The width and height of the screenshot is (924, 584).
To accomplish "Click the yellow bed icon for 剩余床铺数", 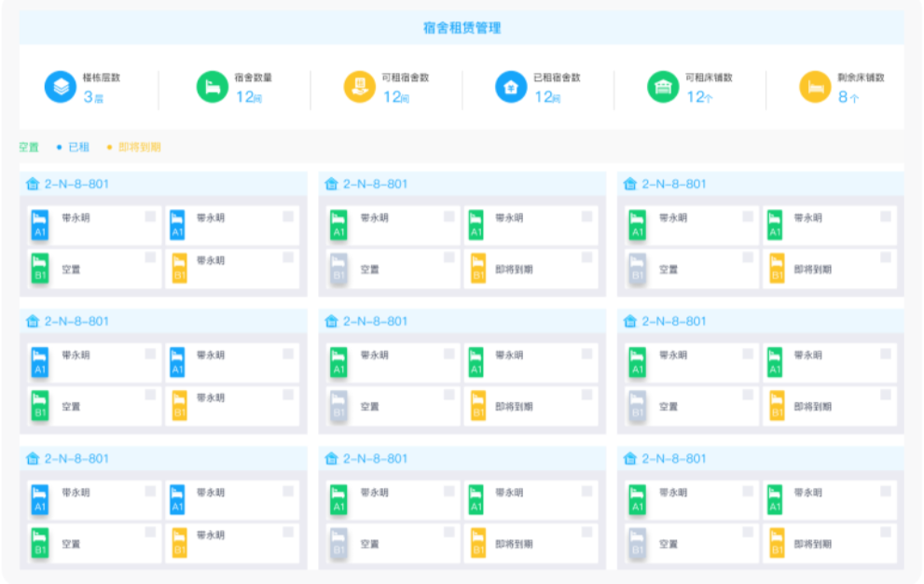I will 815,87.
